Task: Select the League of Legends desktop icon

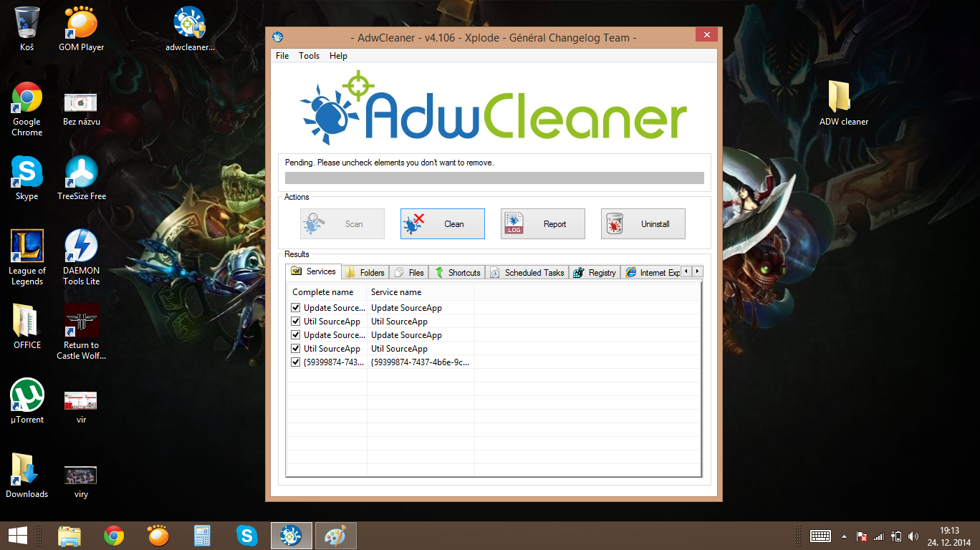Action: point(27,258)
